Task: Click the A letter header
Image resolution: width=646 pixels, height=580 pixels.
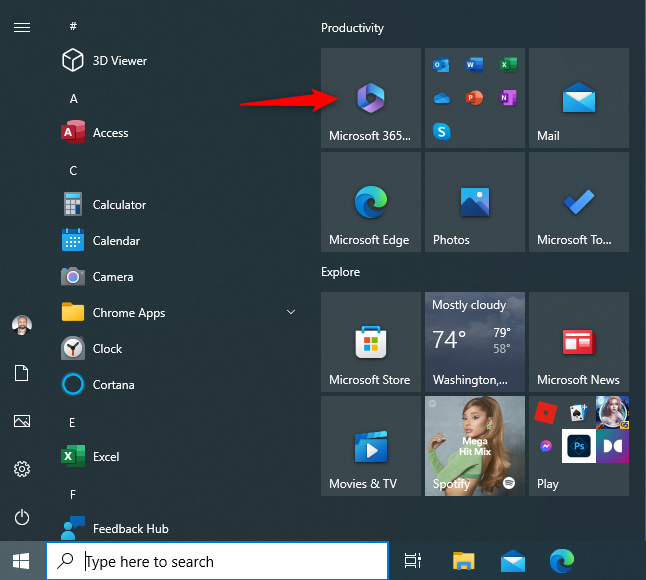Action: 73,98
